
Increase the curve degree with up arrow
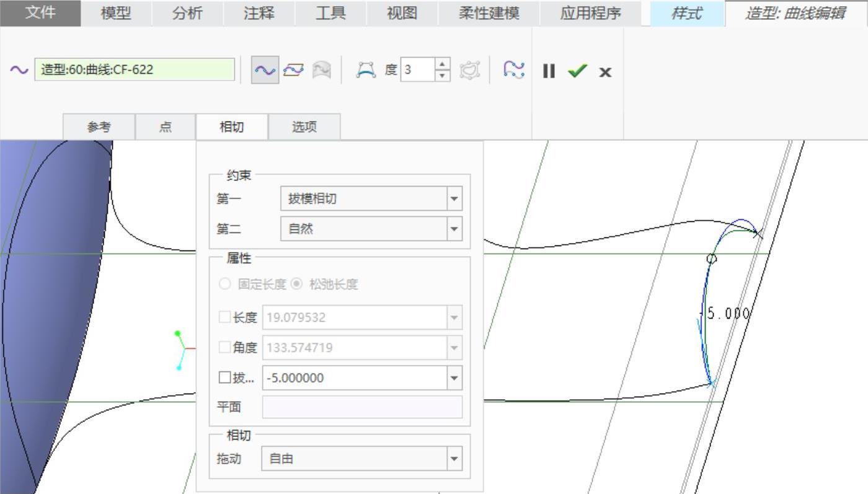click(442, 64)
